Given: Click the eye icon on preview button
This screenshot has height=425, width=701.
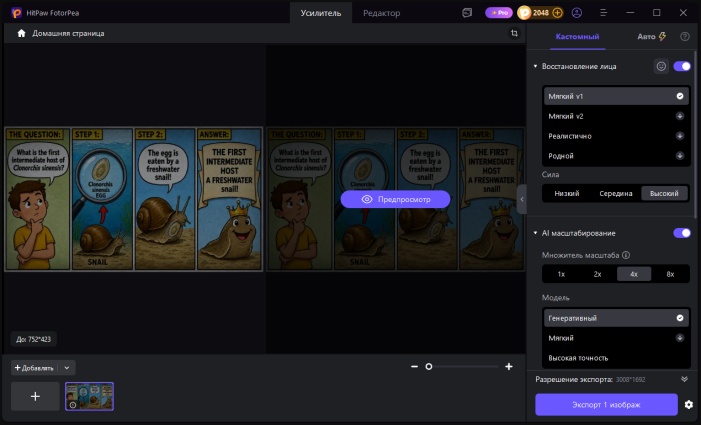Looking at the screenshot, I should pyautogui.click(x=367, y=199).
